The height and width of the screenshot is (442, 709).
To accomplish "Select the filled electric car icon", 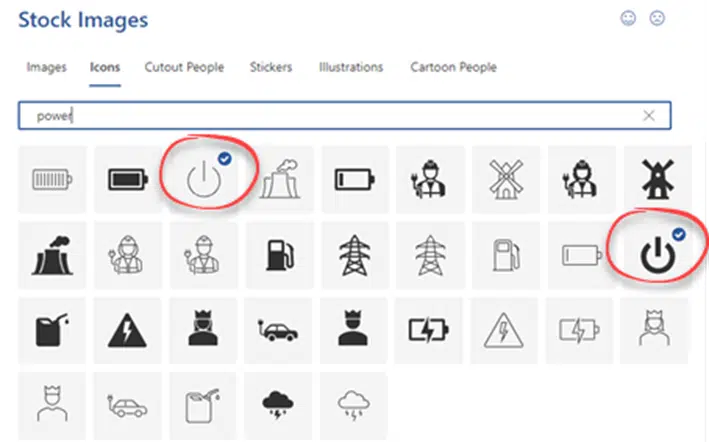I will 278,330.
